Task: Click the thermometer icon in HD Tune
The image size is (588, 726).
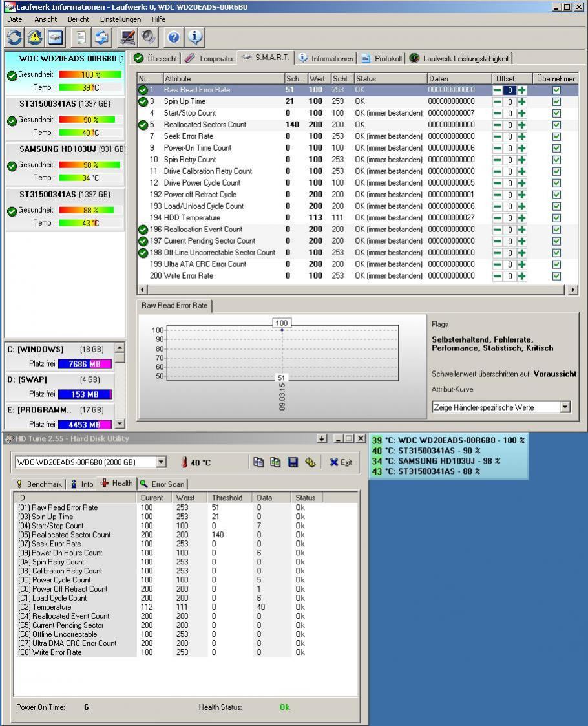Action: (x=184, y=462)
